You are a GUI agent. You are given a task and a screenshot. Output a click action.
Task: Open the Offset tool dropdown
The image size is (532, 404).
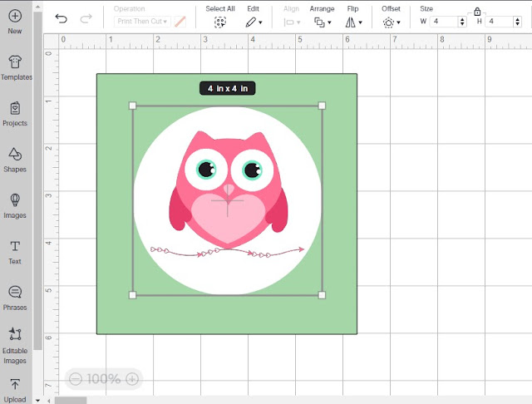(392, 22)
